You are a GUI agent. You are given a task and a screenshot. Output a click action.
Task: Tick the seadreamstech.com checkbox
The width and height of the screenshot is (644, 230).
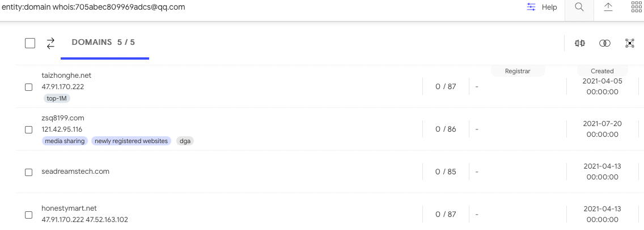[28, 172]
